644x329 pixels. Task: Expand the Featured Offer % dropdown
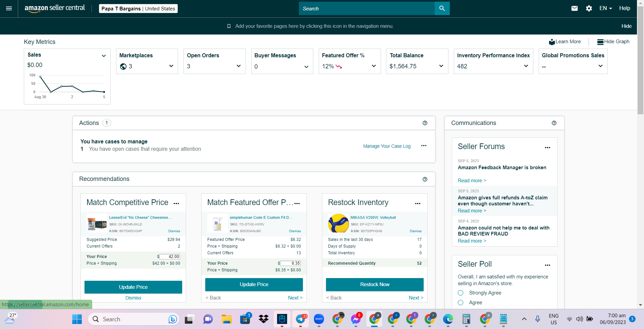coord(374,66)
